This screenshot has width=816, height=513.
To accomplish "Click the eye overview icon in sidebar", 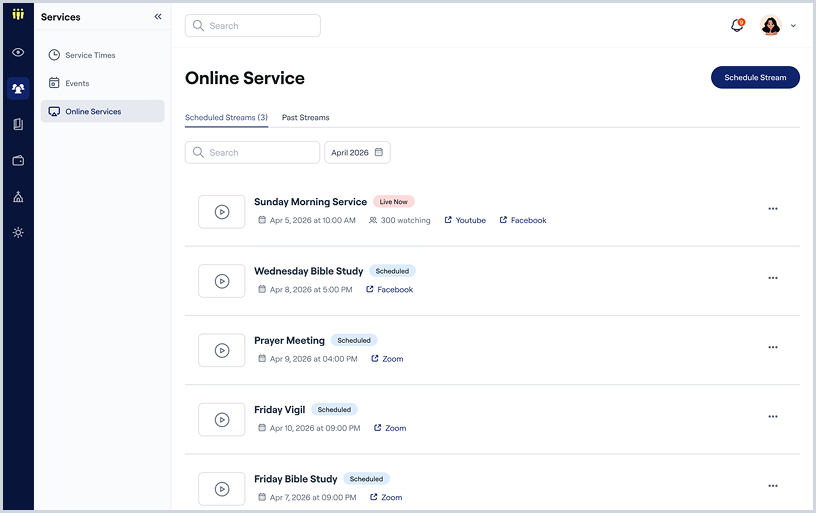I will point(18,52).
